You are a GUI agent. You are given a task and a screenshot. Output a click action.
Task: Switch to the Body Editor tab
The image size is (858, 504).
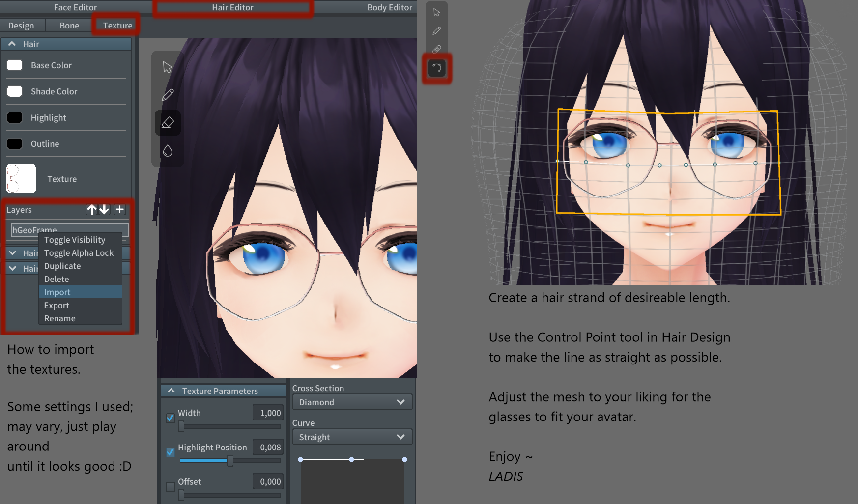click(390, 7)
